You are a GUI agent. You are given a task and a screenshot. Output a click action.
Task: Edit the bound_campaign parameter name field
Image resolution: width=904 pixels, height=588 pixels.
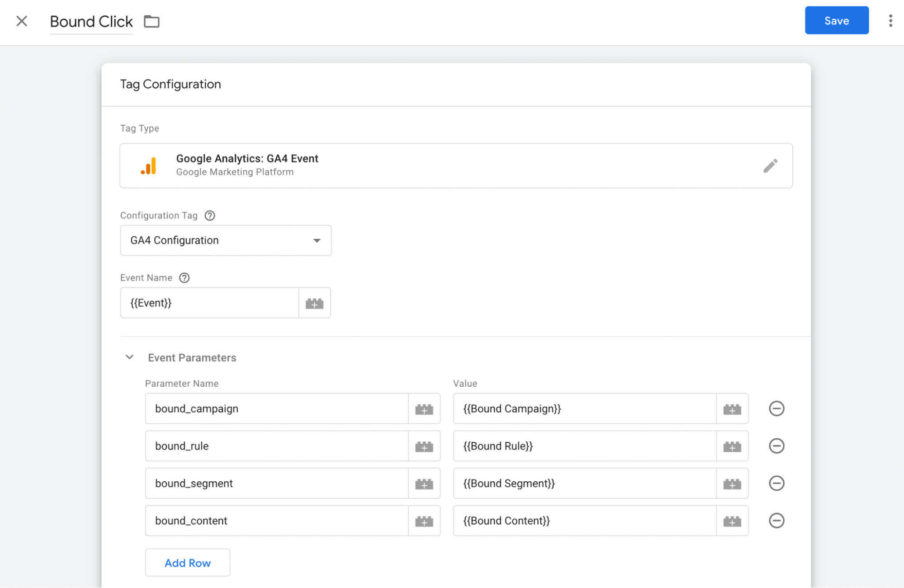pos(277,409)
